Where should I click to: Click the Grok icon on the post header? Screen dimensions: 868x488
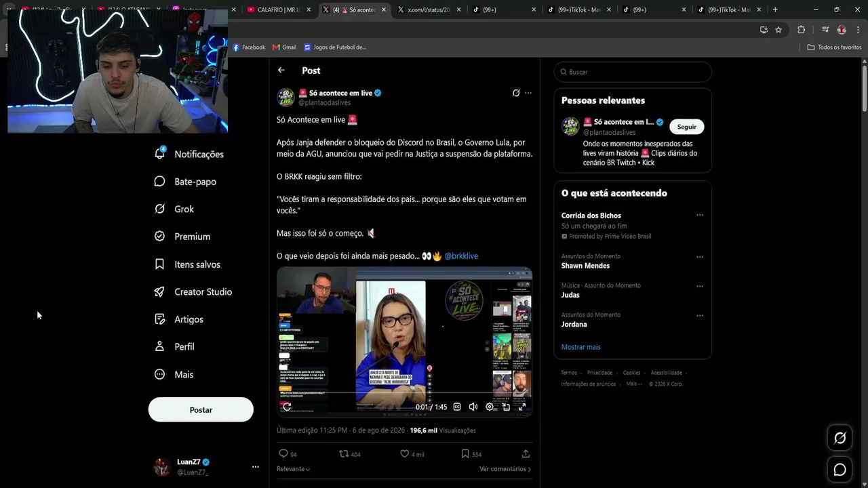tap(516, 93)
